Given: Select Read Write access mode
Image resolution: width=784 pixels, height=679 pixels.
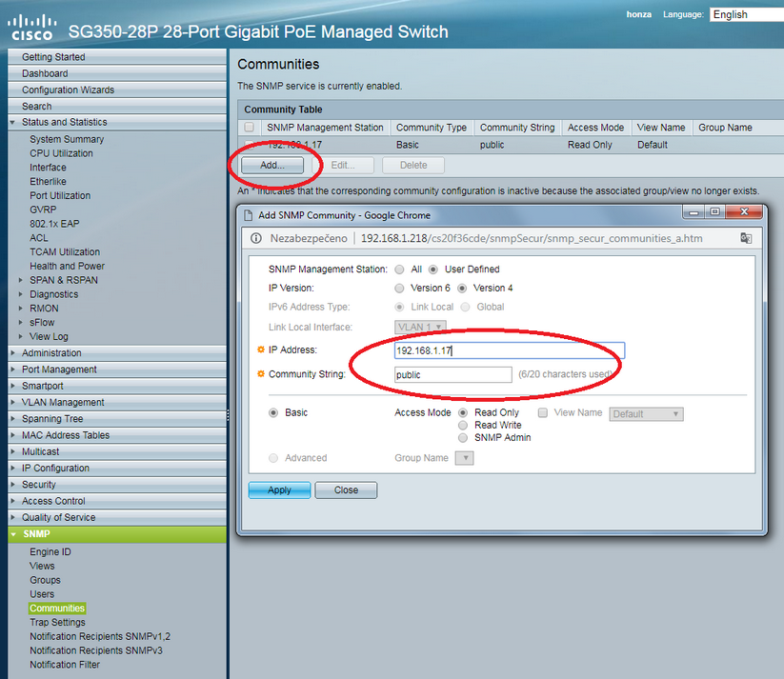Looking at the screenshot, I should pos(463,425).
